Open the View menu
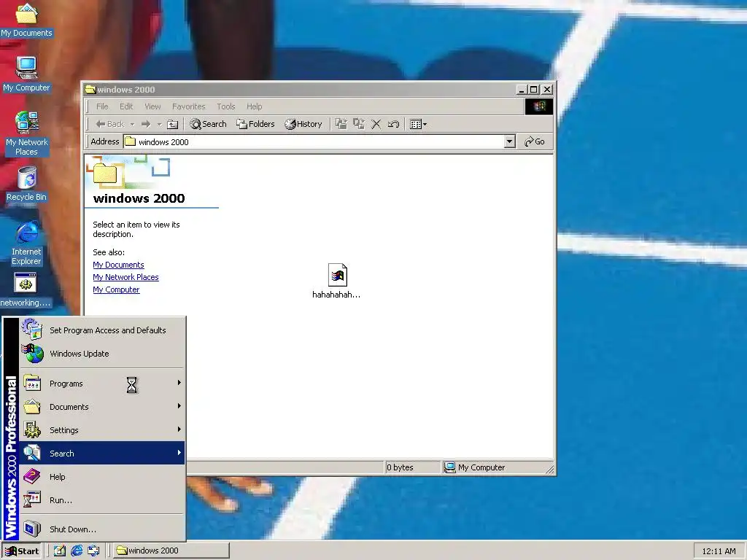Viewport: 747px width, 560px height. (x=152, y=106)
